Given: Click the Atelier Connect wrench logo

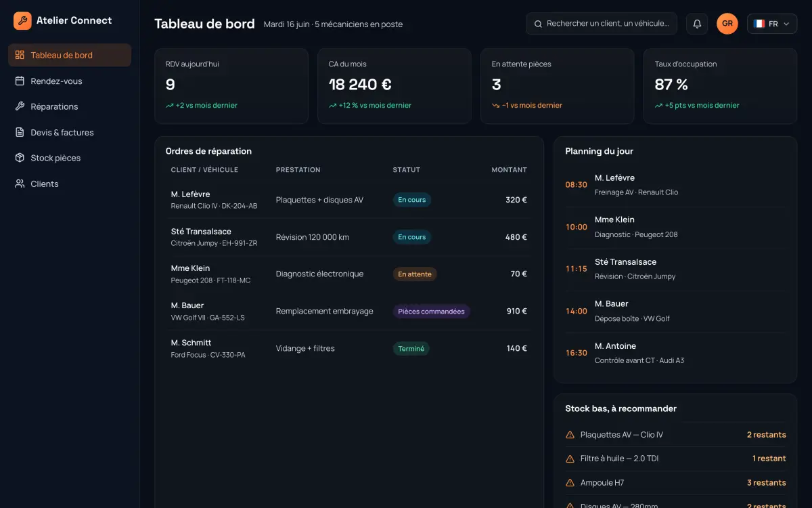Looking at the screenshot, I should (x=22, y=21).
